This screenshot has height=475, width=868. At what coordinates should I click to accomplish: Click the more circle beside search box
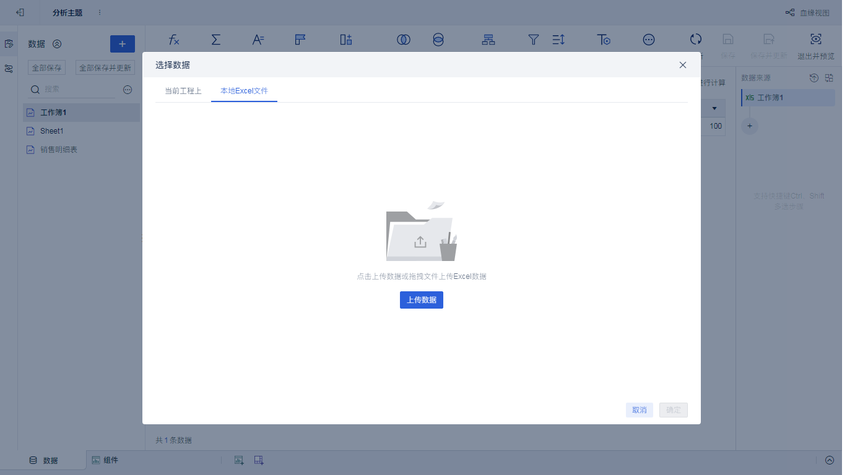[128, 90]
